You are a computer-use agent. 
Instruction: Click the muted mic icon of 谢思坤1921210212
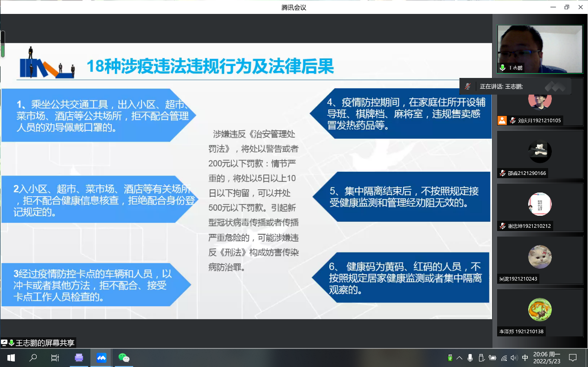click(502, 226)
